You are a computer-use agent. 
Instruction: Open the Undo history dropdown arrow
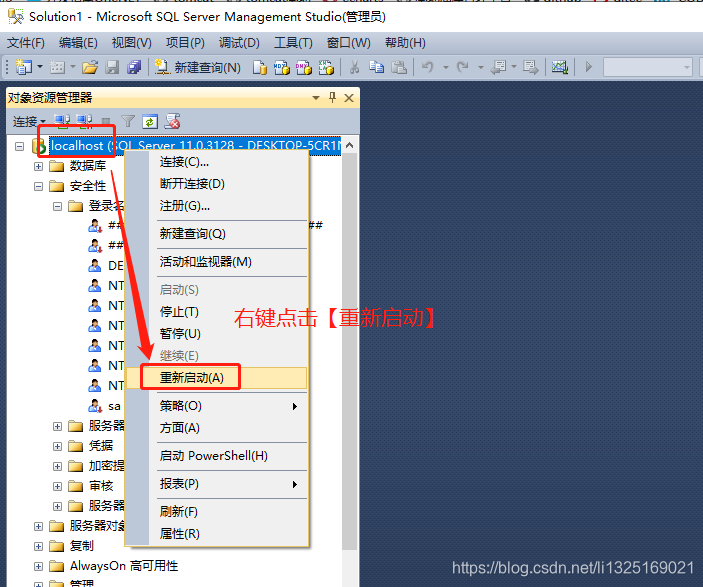pos(446,68)
